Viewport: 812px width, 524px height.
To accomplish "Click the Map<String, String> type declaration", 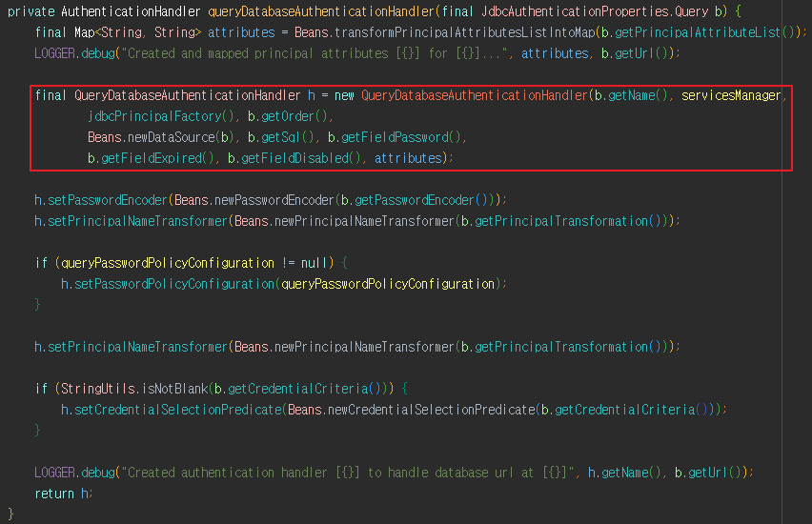I will 137,32.
